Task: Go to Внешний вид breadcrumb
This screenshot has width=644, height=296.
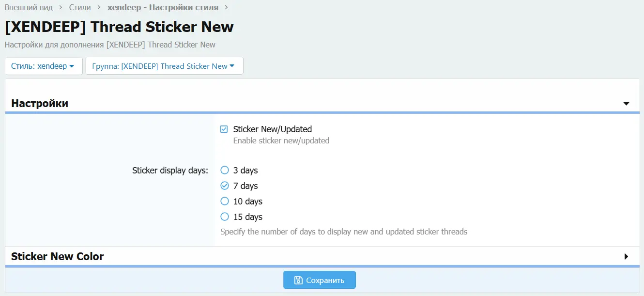Action: pos(29,8)
